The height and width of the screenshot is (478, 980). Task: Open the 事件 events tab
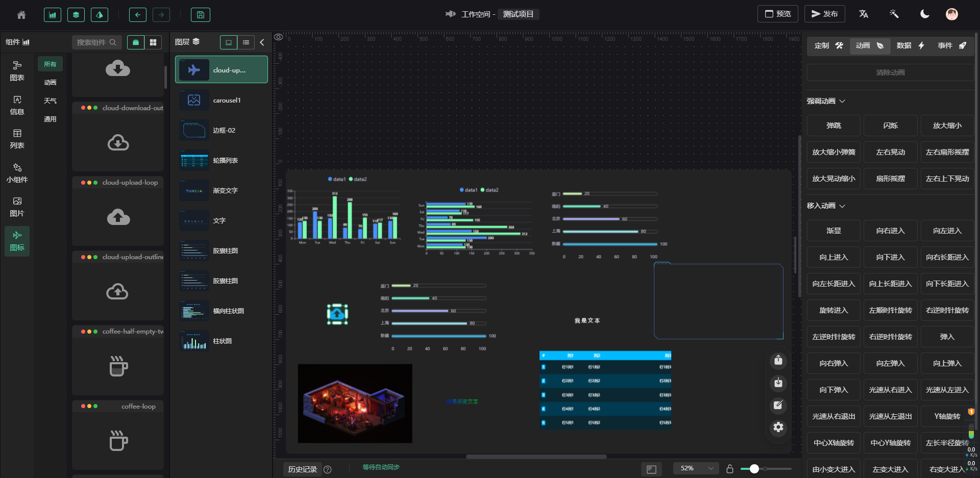[x=952, y=45]
